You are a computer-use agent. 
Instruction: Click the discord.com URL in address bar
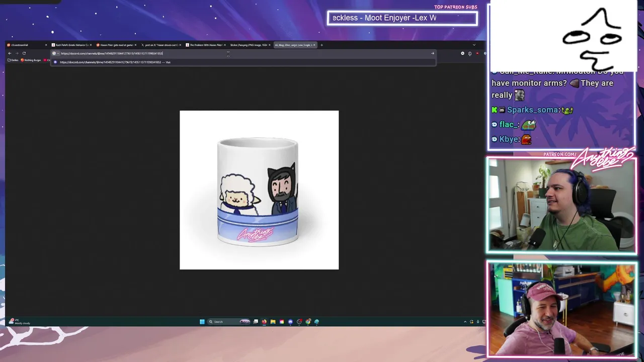[x=112, y=53]
